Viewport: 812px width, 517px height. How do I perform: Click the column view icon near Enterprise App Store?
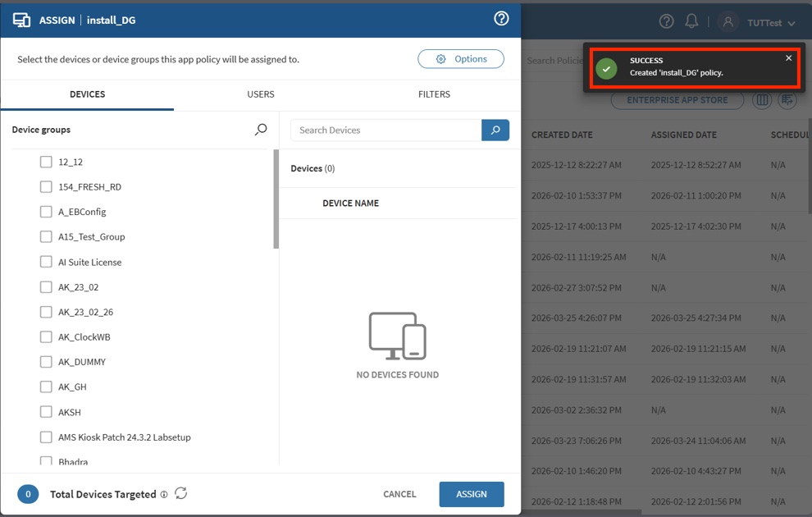click(x=762, y=100)
